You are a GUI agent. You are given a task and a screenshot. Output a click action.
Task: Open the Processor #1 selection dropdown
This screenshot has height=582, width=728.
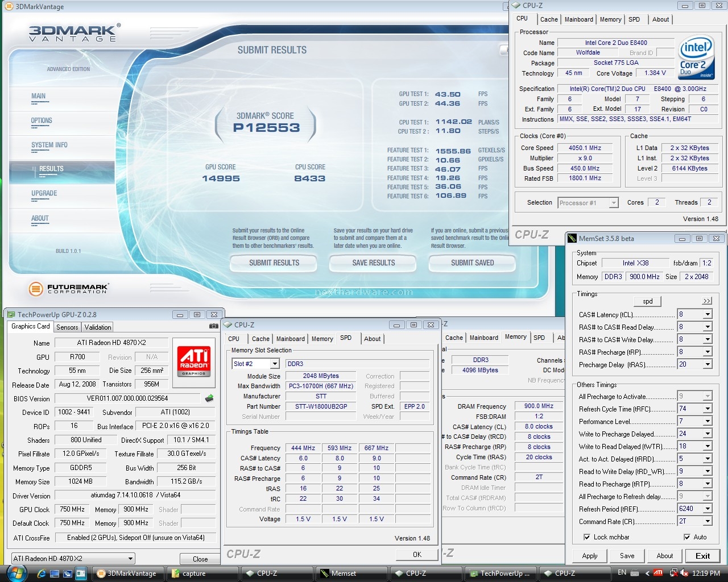tap(613, 203)
